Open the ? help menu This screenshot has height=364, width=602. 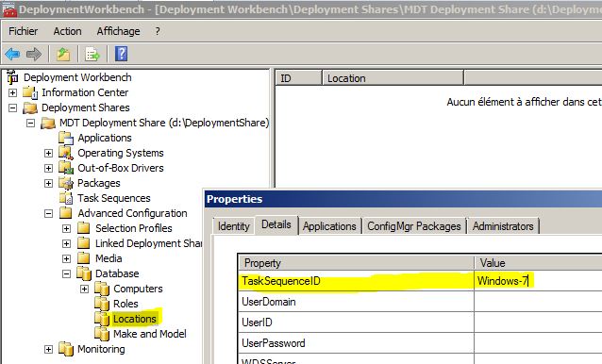pyautogui.click(x=158, y=31)
